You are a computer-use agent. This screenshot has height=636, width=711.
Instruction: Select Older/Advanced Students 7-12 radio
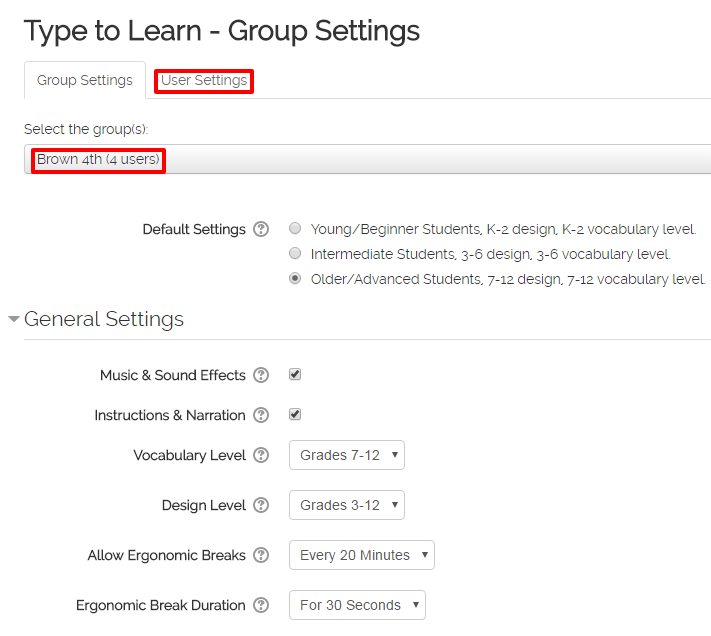click(x=295, y=278)
